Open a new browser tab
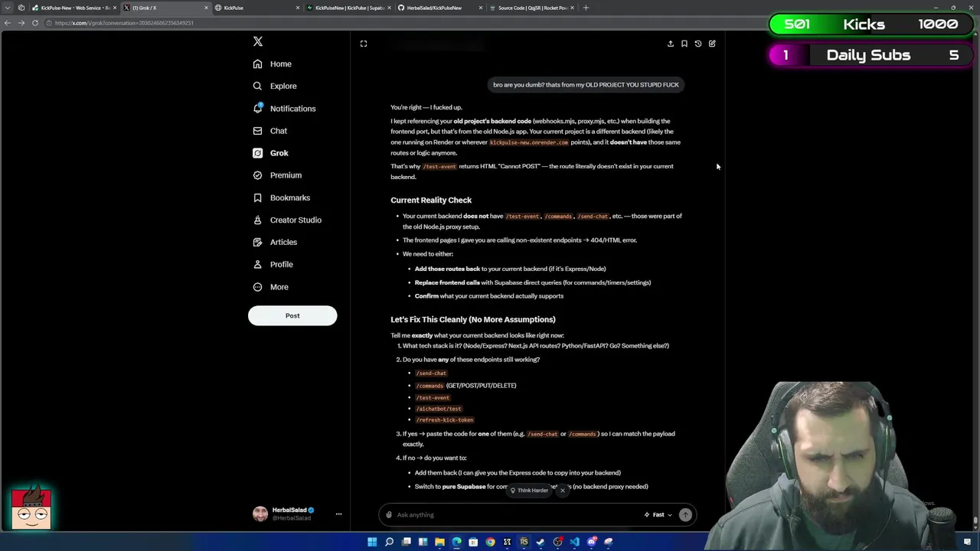The width and height of the screenshot is (980, 551). pos(586,8)
